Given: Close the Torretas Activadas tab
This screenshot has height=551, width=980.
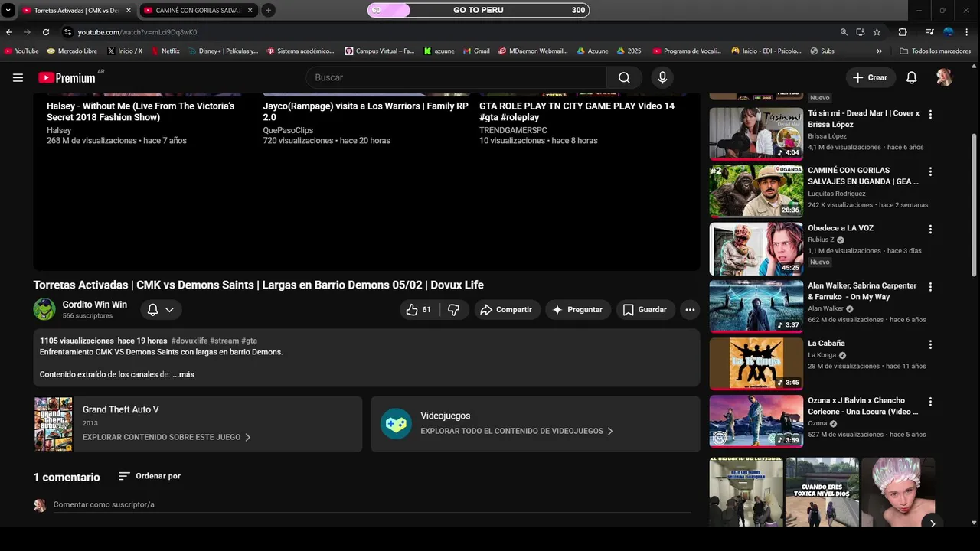Looking at the screenshot, I should click(129, 11).
